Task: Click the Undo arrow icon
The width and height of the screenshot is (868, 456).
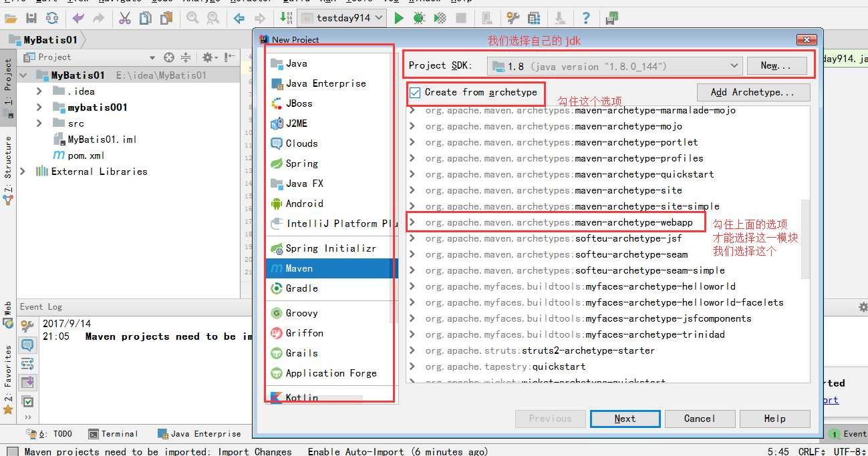Action: click(x=79, y=18)
